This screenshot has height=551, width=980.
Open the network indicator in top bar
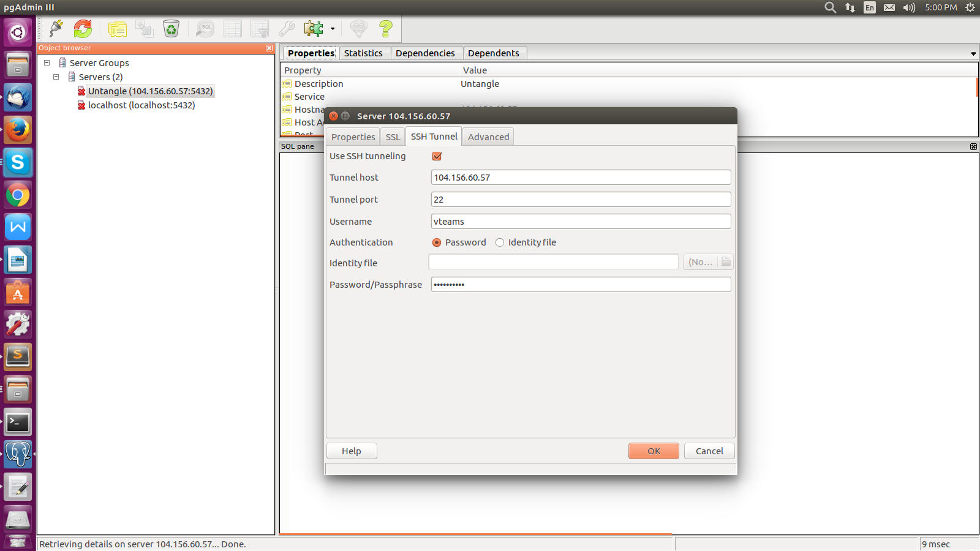(850, 7)
